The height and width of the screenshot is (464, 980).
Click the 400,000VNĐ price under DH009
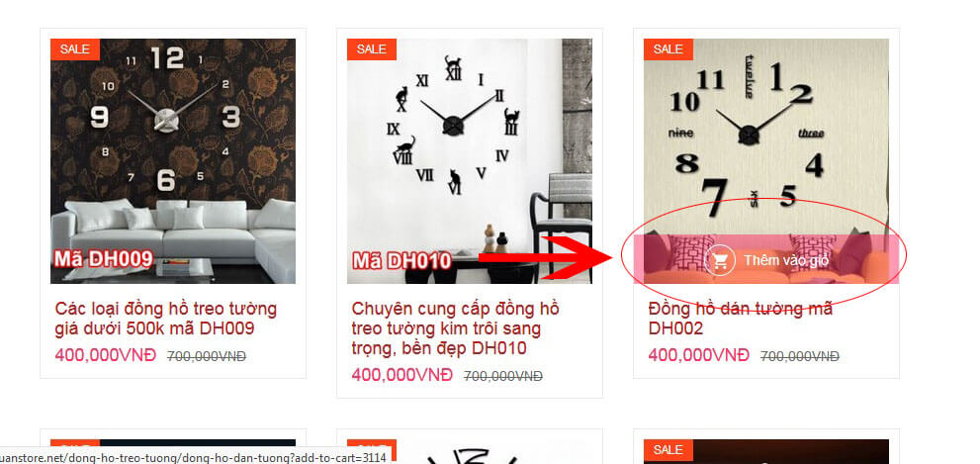click(106, 355)
